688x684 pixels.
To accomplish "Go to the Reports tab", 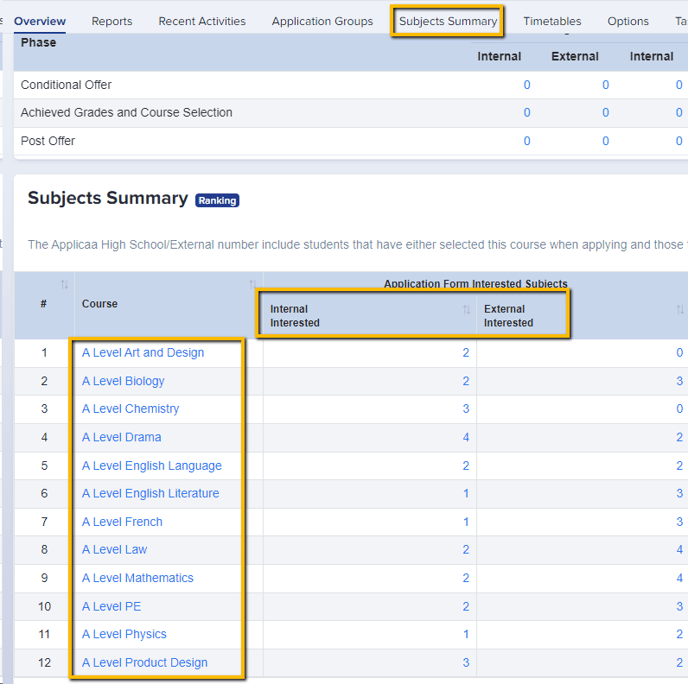I will [x=112, y=21].
